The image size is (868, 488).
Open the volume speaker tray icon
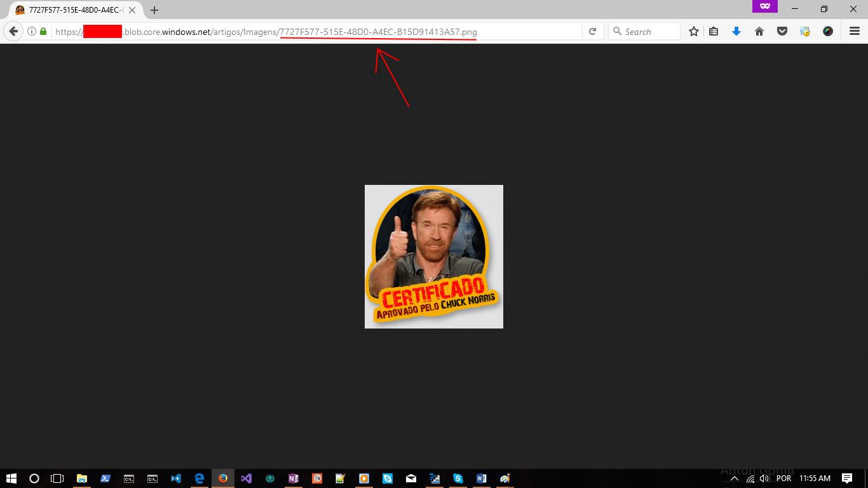[764, 478]
